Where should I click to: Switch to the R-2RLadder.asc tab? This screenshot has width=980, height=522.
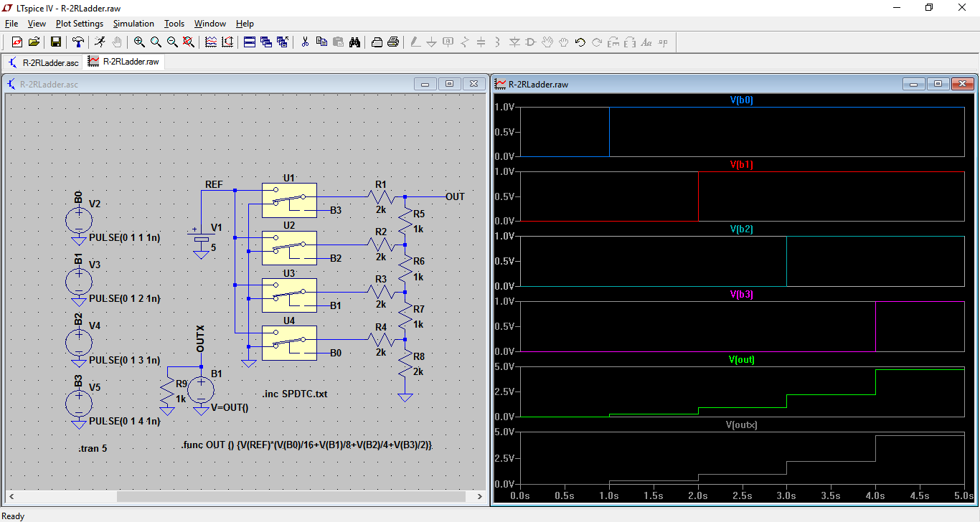tap(43, 62)
